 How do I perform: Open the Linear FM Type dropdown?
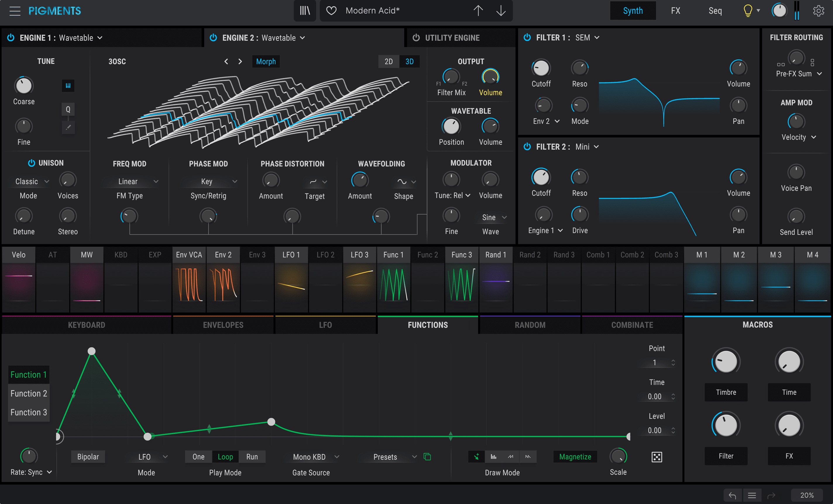point(130,182)
